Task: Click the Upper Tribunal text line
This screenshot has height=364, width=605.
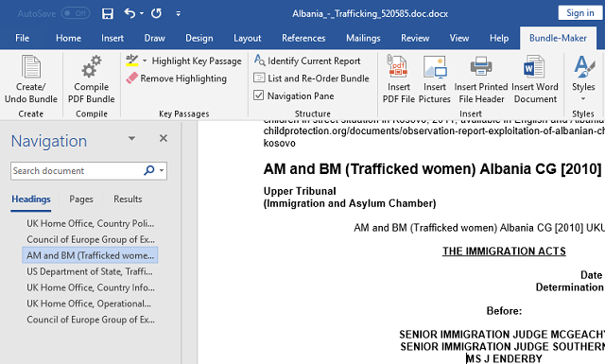Action: (x=300, y=191)
